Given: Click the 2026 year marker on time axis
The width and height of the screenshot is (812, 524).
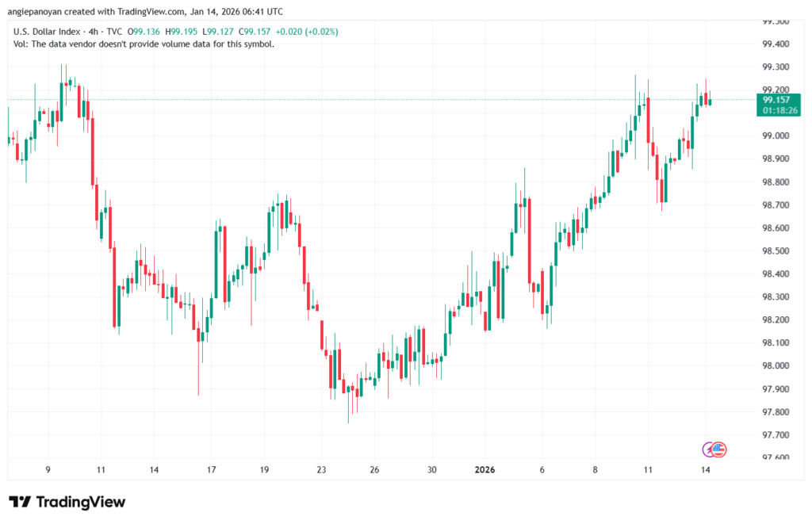Looking at the screenshot, I should pos(484,469).
